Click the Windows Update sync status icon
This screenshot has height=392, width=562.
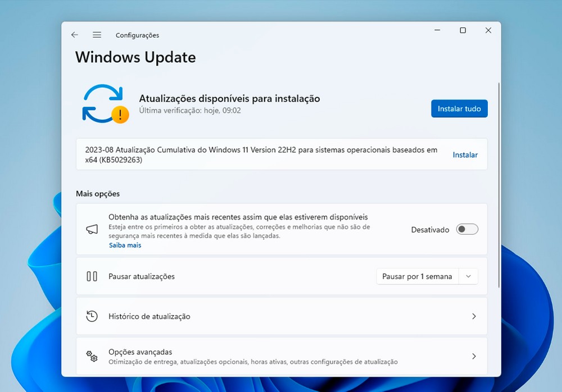(105, 103)
